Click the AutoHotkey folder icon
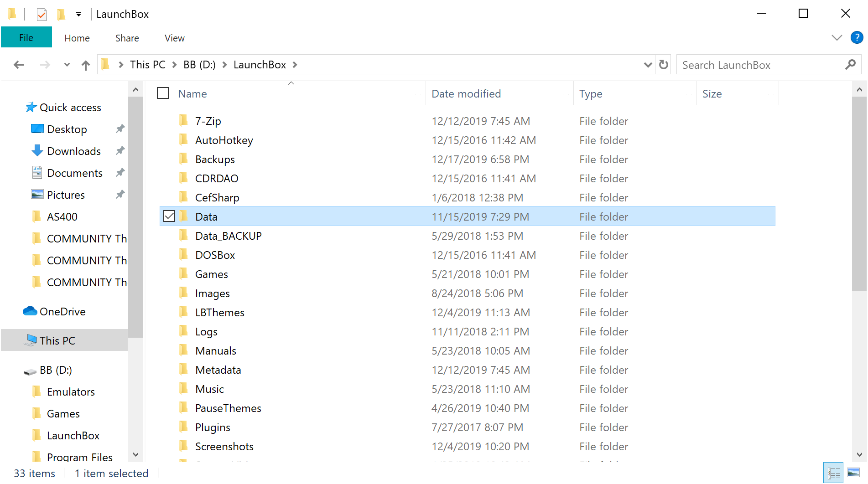Viewport: 868px width, 484px height. (183, 140)
